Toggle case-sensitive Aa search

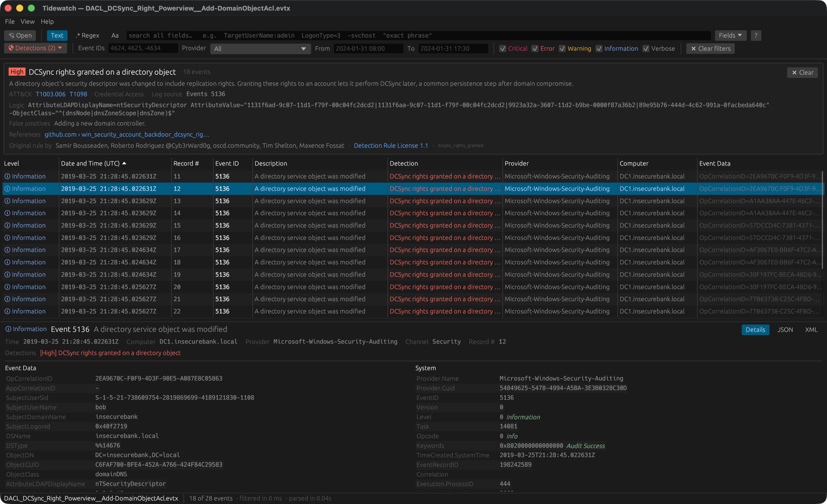point(115,35)
